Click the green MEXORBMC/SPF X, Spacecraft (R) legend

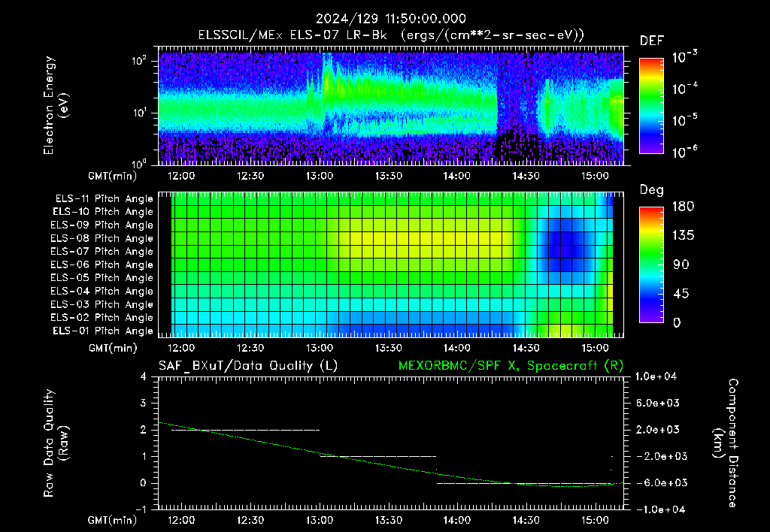511,366
